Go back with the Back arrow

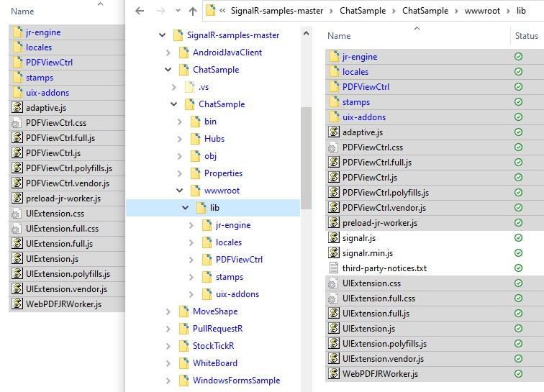pyautogui.click(x=140, y=11)
